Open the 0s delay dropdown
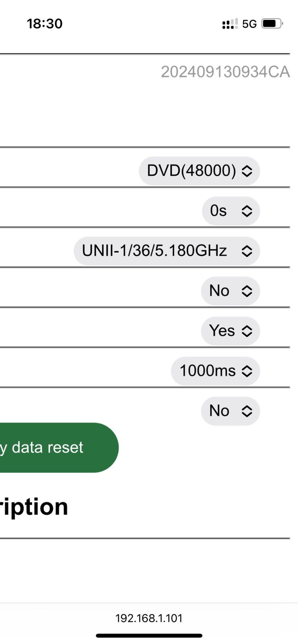The image size is (298, 644). point(231,211)
